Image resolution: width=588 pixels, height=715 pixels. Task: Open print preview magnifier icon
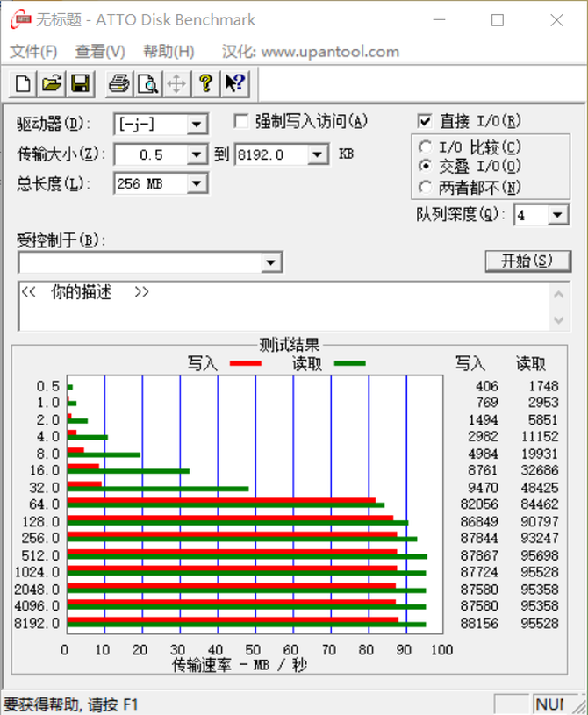[x=147, y=84]
